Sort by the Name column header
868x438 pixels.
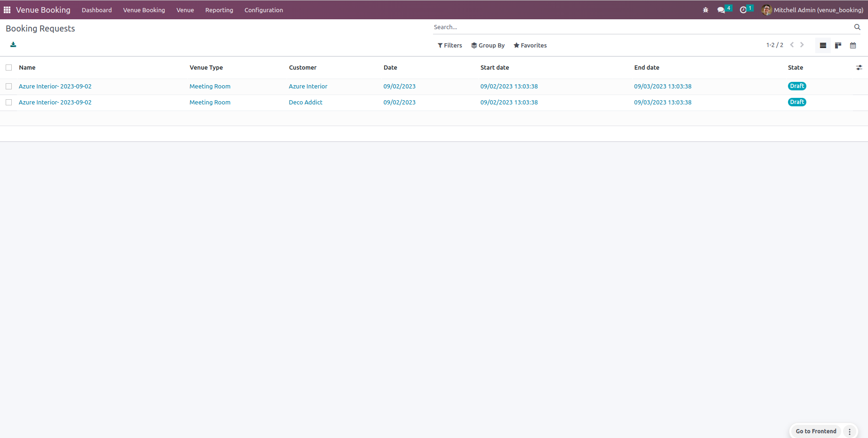[27, 68]
